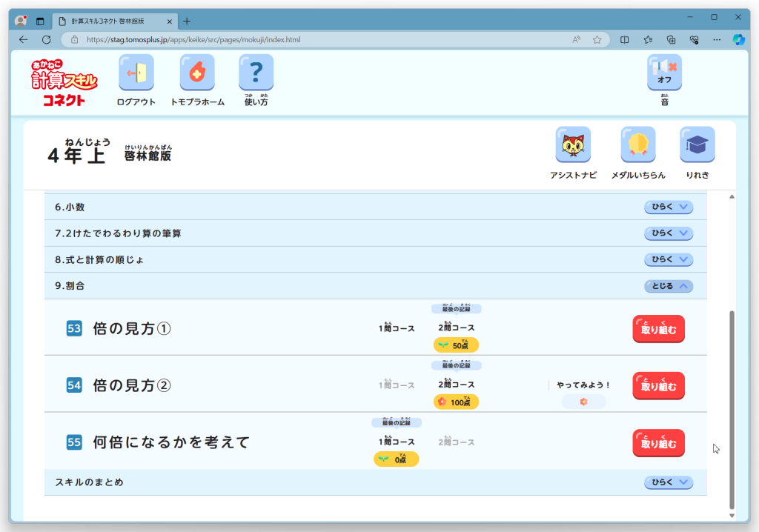The image size is (759, 532).
Task: Open the favorites list icon
Action: 648,40
